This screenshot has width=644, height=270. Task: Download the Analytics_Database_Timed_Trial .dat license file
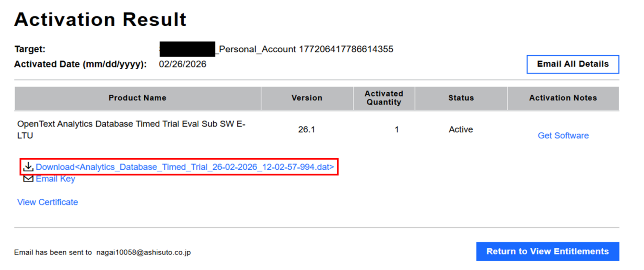(185, 167)
